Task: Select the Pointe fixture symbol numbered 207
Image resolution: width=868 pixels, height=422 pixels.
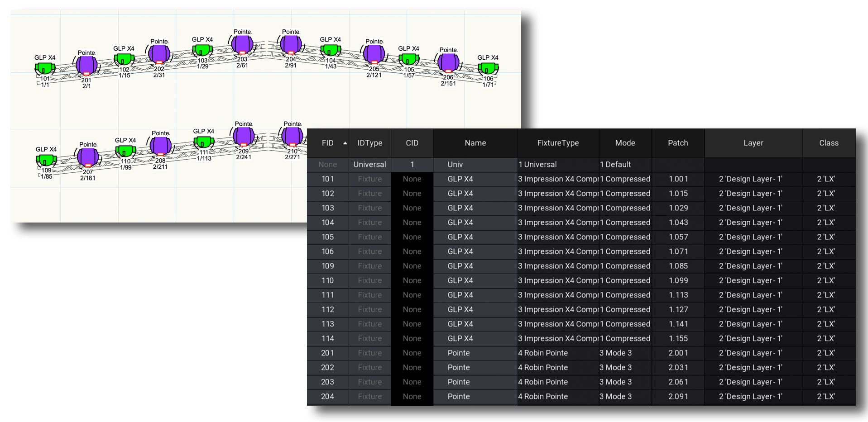Action: pyautogui.click(x=88, y=157)
